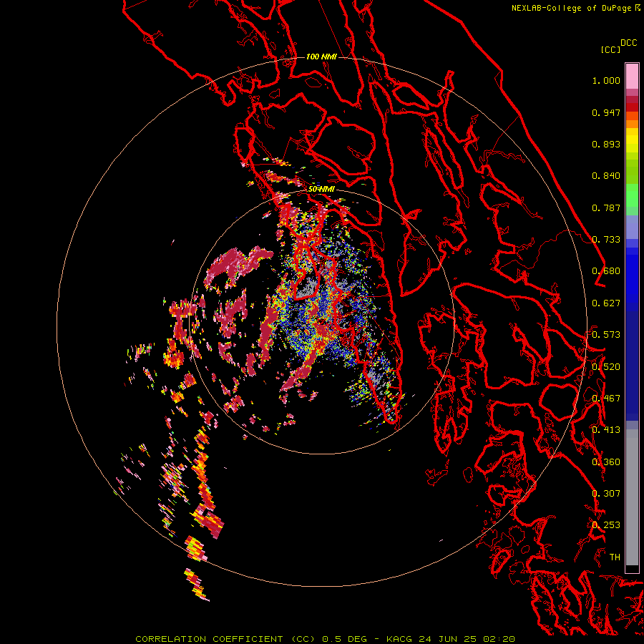Screen dimensions: 644x644
Task: Click the TH threshold label
Action: [615, 557]
